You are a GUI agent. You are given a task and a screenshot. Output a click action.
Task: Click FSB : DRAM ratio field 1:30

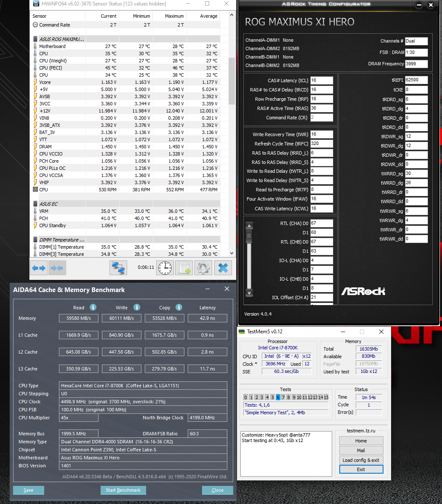tap(416, 52)
